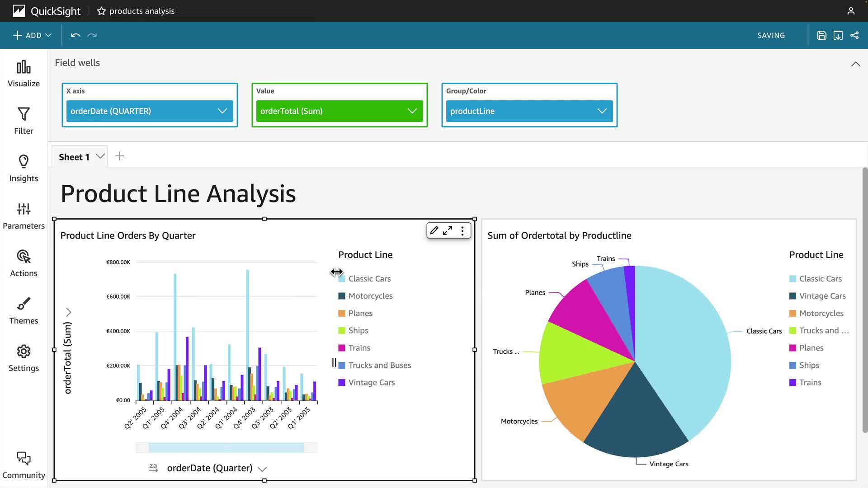Expand the productLine field dropdown

pos(602,111)
